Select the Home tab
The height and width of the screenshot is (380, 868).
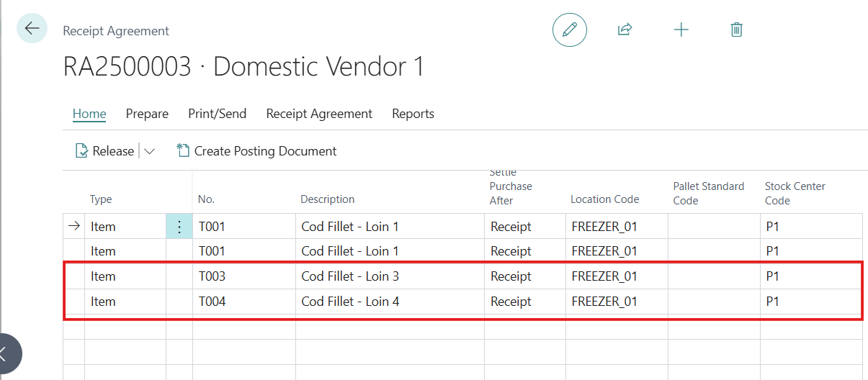click(89, 114)
